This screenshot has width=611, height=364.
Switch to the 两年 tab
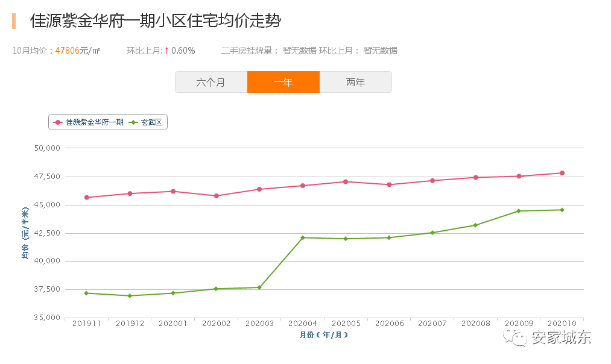point(355,82)
